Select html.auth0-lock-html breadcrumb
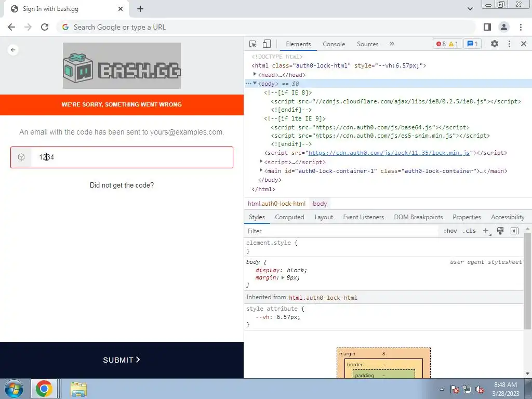Screen dimensions: 532x399 [x=276, y=204]
